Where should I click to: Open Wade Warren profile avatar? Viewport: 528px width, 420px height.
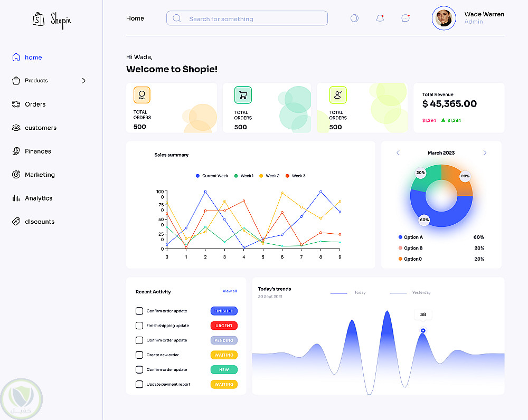click(x=444, y=18)
